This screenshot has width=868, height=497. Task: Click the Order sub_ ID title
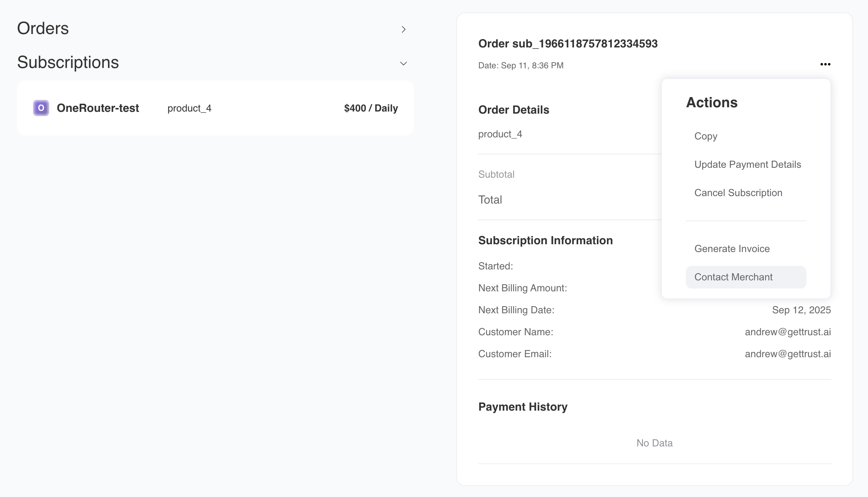pos(568,44)
